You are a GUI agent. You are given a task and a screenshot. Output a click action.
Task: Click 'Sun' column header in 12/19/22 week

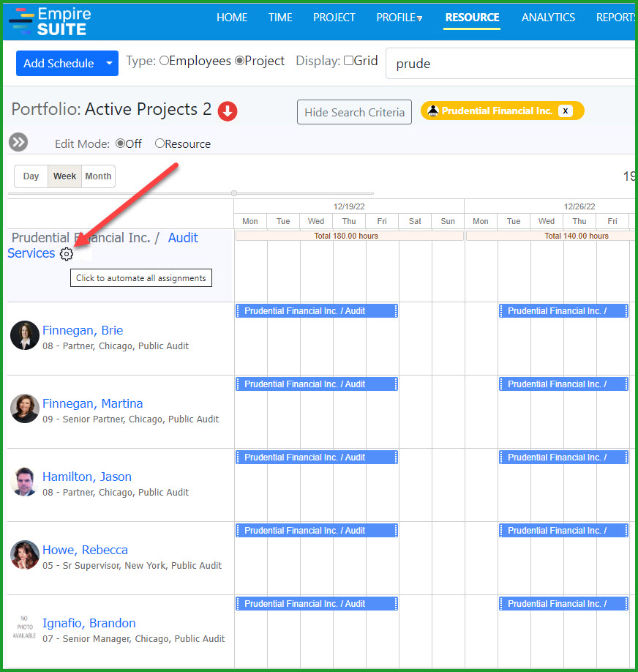coord(448,221)
